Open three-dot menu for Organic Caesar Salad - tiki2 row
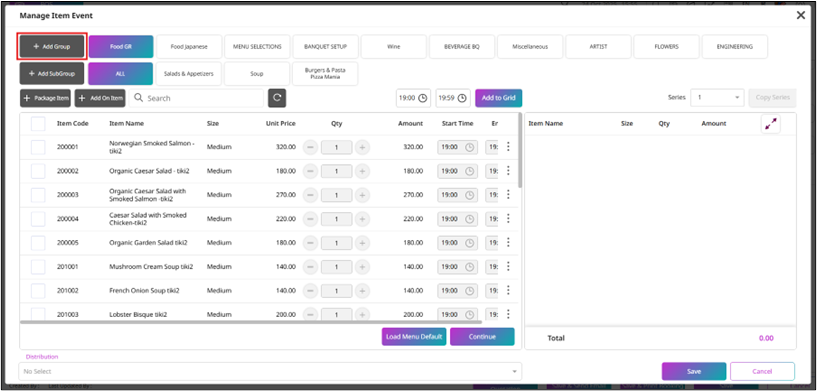The height and width of the screenshot is (391, 817). coord(508,171)
